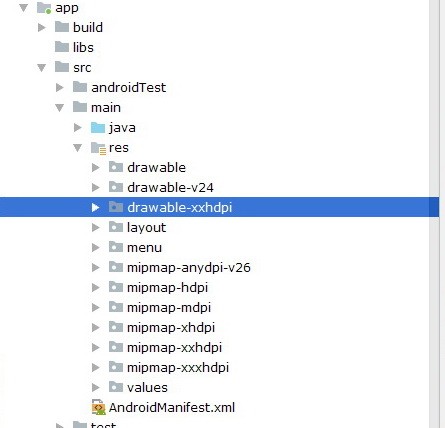Click the mipmap-hdpi folder icon
Viewport: 445px width, 428px height.
(116, 287)
